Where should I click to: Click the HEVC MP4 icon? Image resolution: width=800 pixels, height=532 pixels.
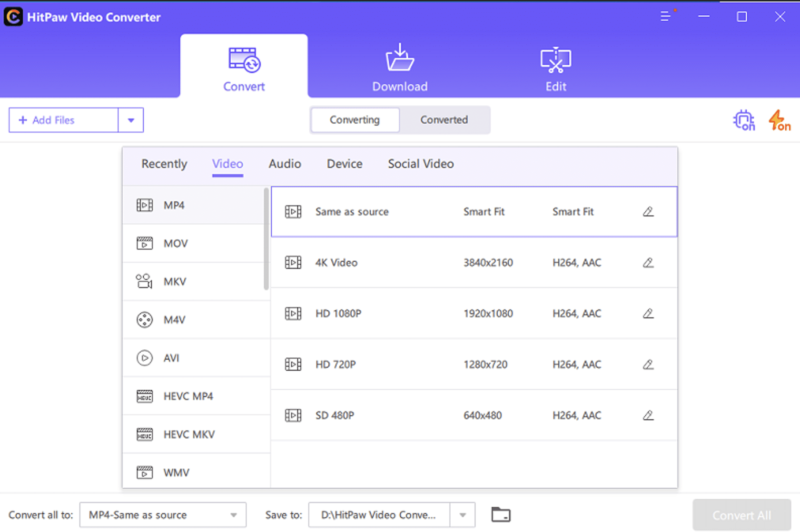tap(145, 396)
